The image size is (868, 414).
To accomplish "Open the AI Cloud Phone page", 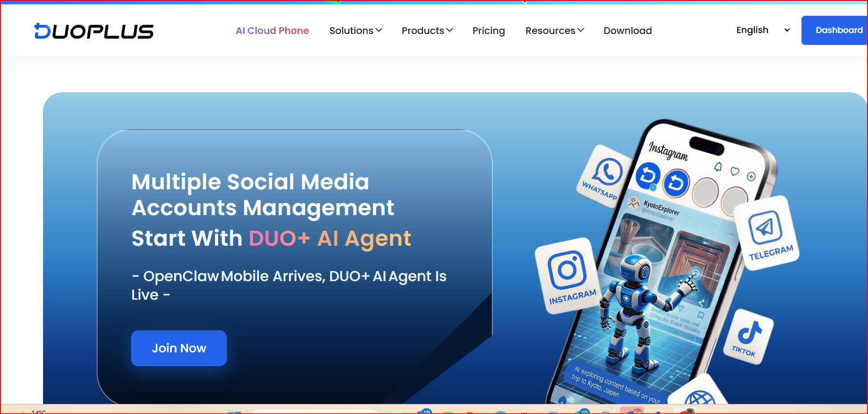I will tap(272, 31).
